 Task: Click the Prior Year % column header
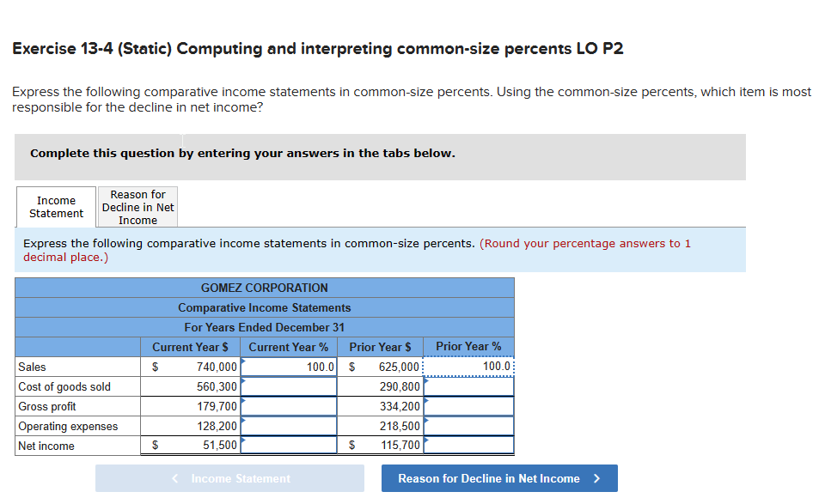(468, 347)
